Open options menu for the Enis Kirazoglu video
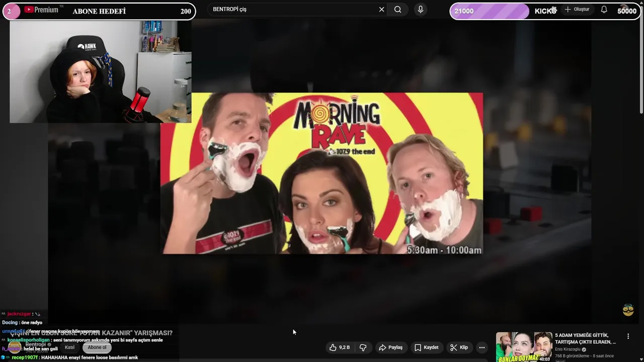This screenshot has width=644, height=362. tap(628, 336)
